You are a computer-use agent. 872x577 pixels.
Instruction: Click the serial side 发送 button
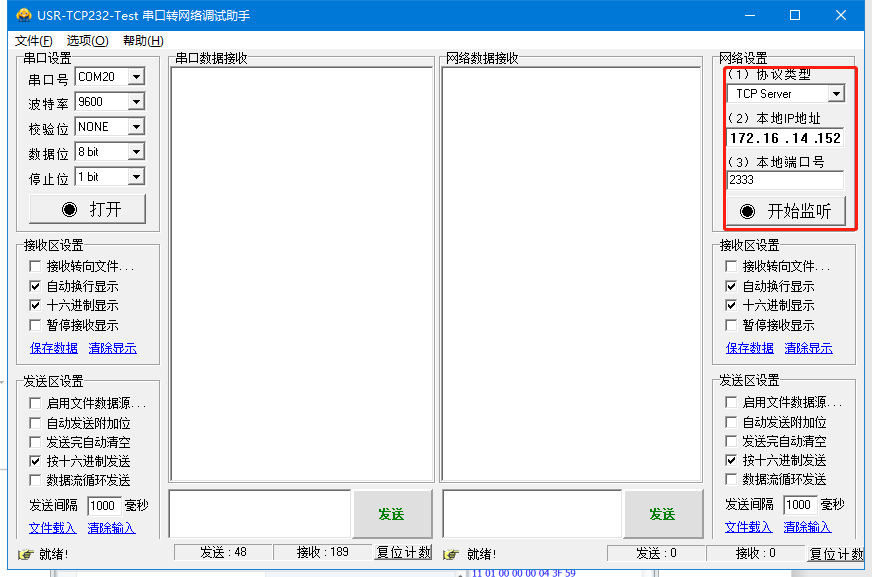point(392,514)
